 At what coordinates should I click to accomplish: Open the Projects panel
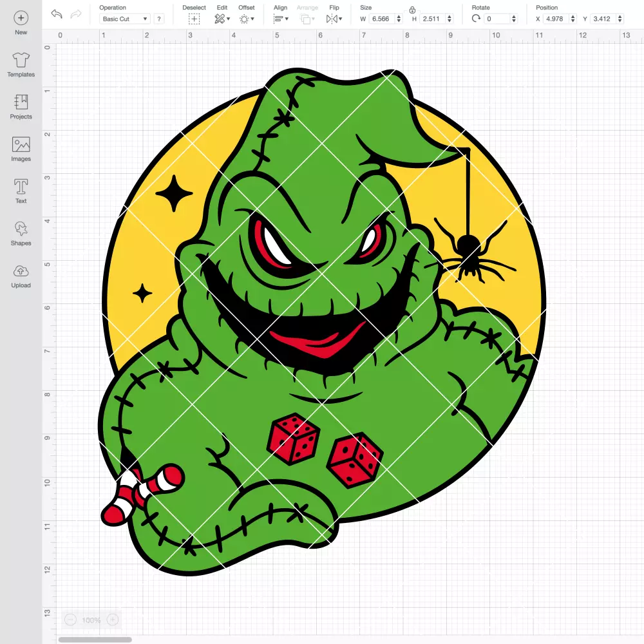coord(21,107)
